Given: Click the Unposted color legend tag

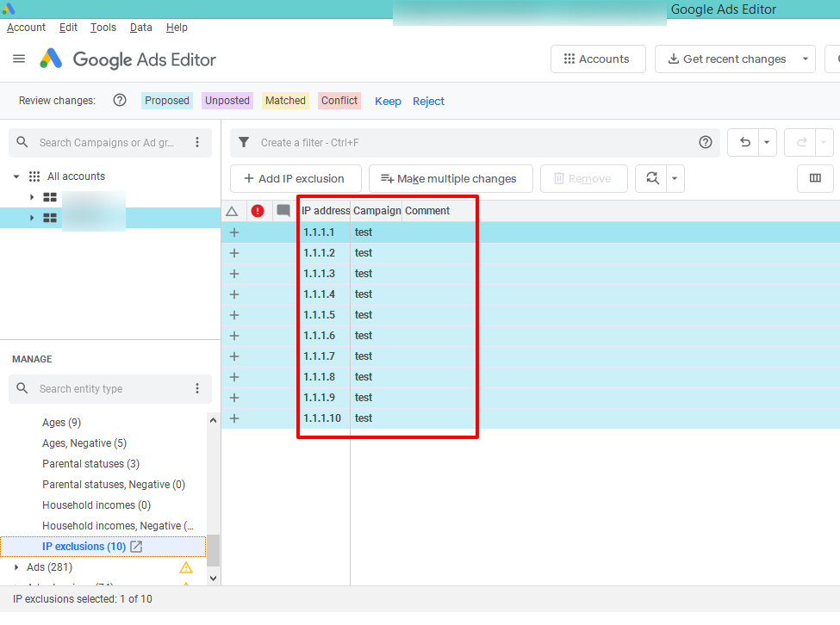Looking at the screenshot, I should (x=227, y=101).
